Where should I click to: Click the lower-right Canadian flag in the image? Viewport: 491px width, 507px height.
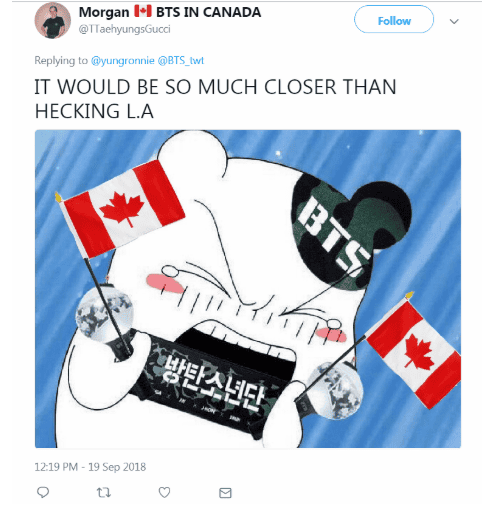pyautogui.click(x=414, y=353)
